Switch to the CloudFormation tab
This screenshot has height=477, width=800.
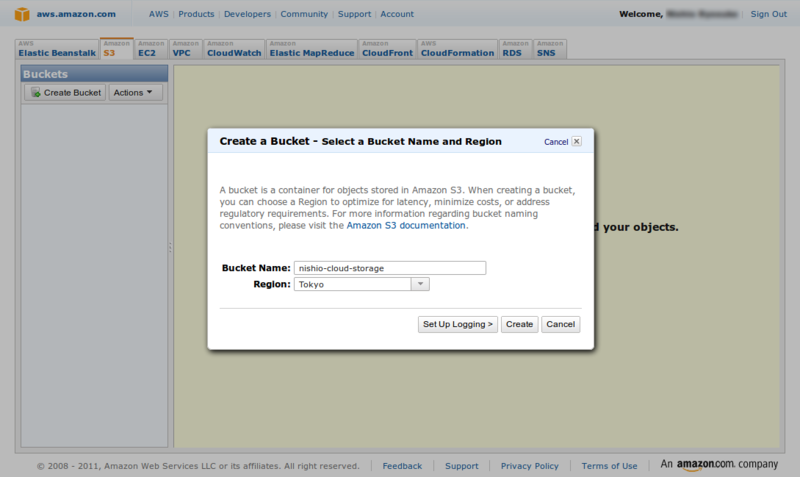point(457,49)
